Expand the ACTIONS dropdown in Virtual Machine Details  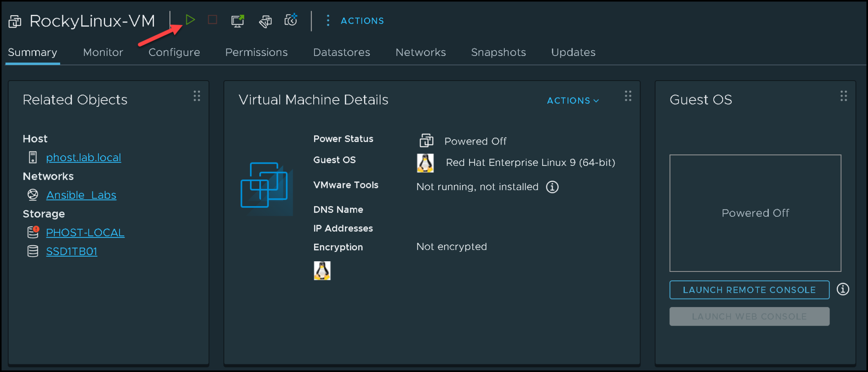573,101
